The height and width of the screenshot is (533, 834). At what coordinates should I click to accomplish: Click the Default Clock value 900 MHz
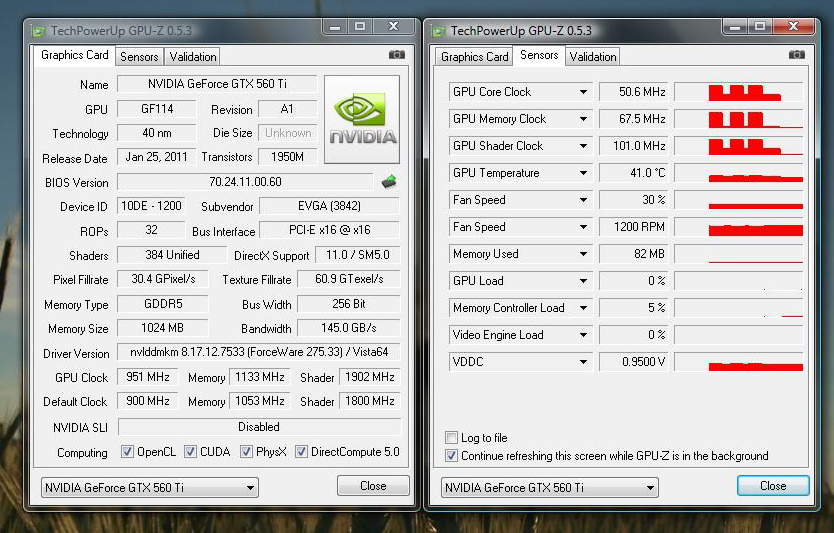coord(148,401)
